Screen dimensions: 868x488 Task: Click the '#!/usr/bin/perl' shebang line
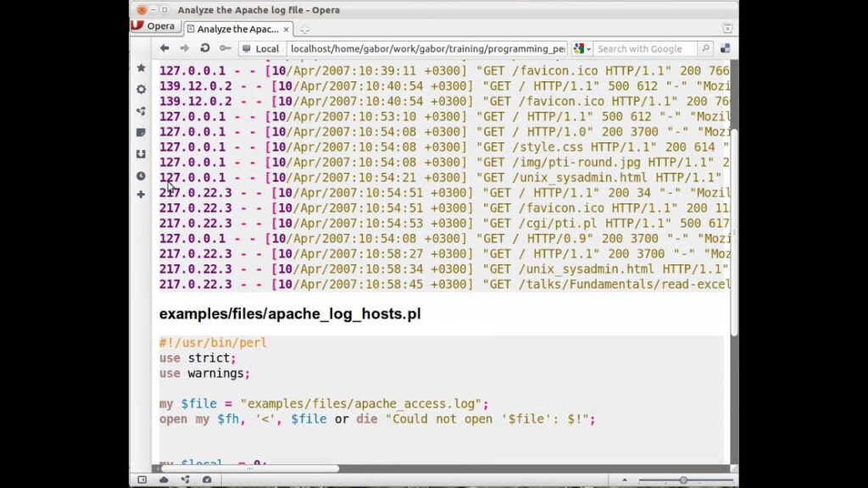(213, 342)
